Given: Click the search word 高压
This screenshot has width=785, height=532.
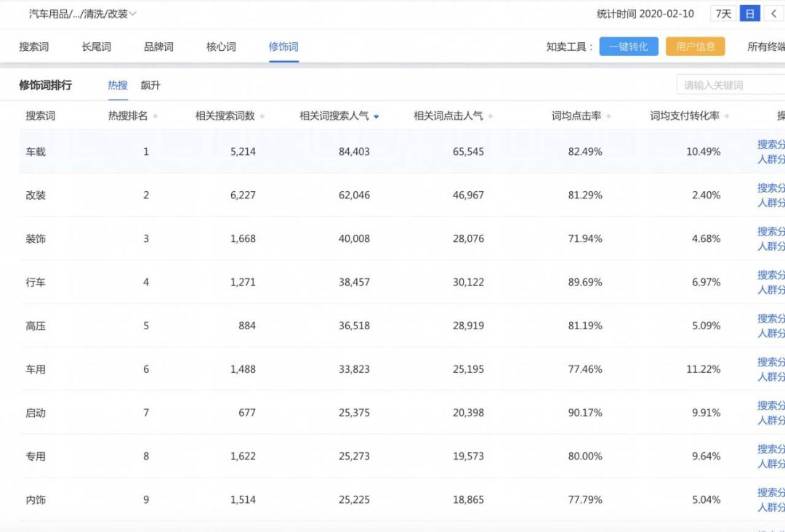Looking at the screenshot, I should pyautogui.click(x=36, y=326).
